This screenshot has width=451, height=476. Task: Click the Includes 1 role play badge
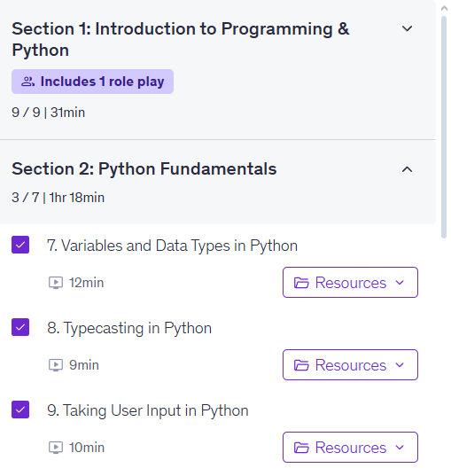tap(92, 82)
